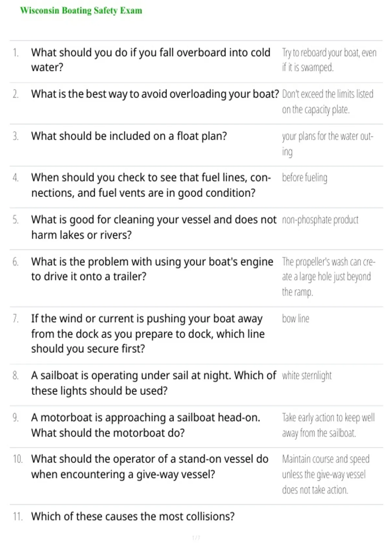392x556 pixels.
Task: Select question 1 about falling overboard
Action: coord(151,60)
